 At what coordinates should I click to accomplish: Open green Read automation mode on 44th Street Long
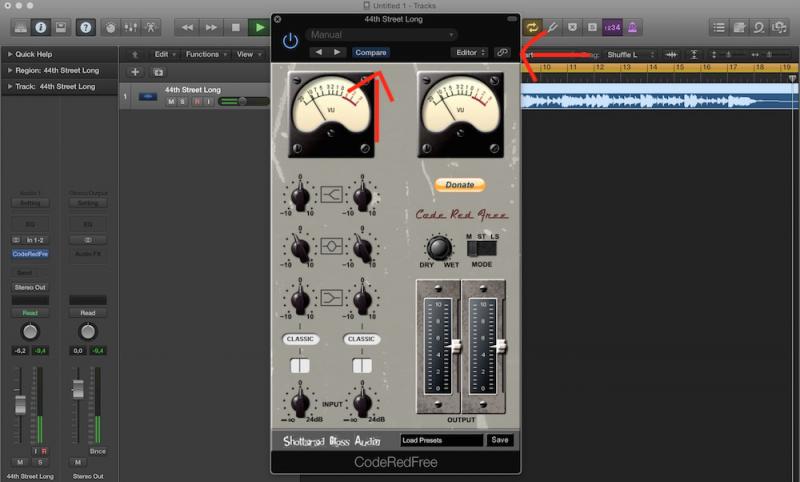click(x=30, y=313)
